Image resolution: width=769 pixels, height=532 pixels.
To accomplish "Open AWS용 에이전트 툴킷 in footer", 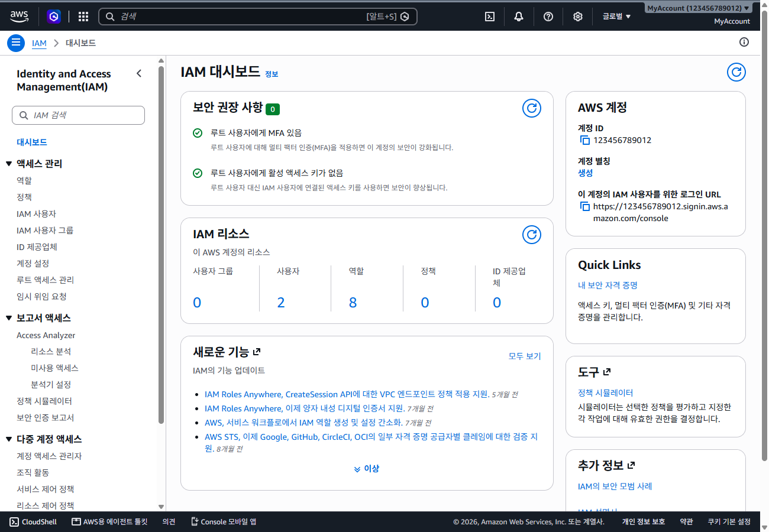I will coord(109,522).
